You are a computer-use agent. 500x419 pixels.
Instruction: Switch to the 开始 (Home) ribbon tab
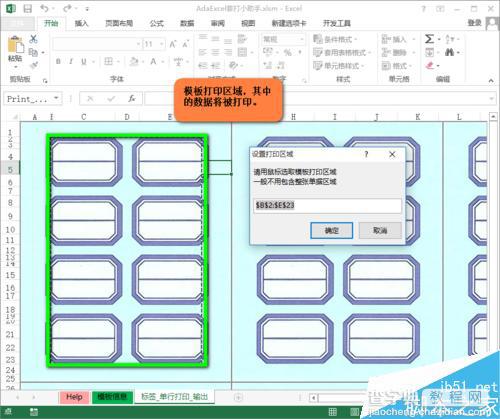51,23
